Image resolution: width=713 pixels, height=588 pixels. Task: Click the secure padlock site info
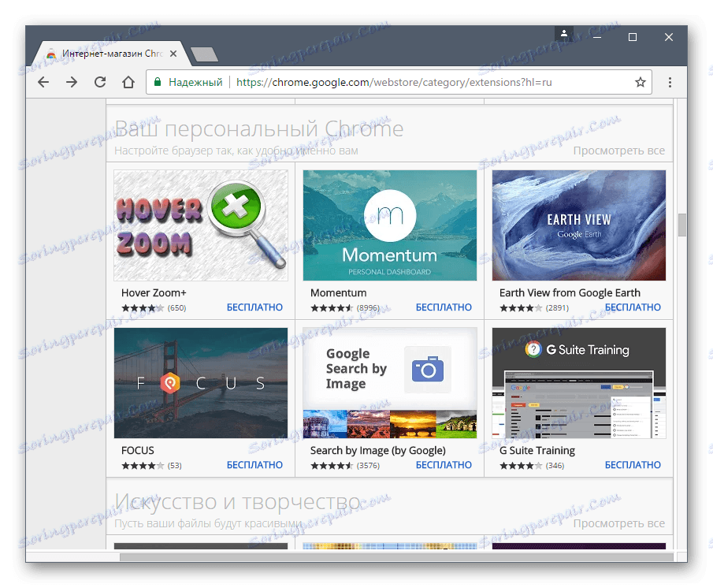pyautogui.click(x=158, y=82)
